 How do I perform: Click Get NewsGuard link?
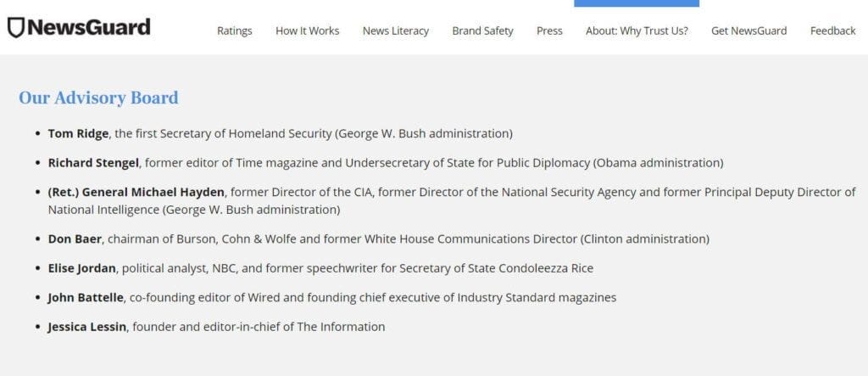pyautogui.click(x=749, y=31)
